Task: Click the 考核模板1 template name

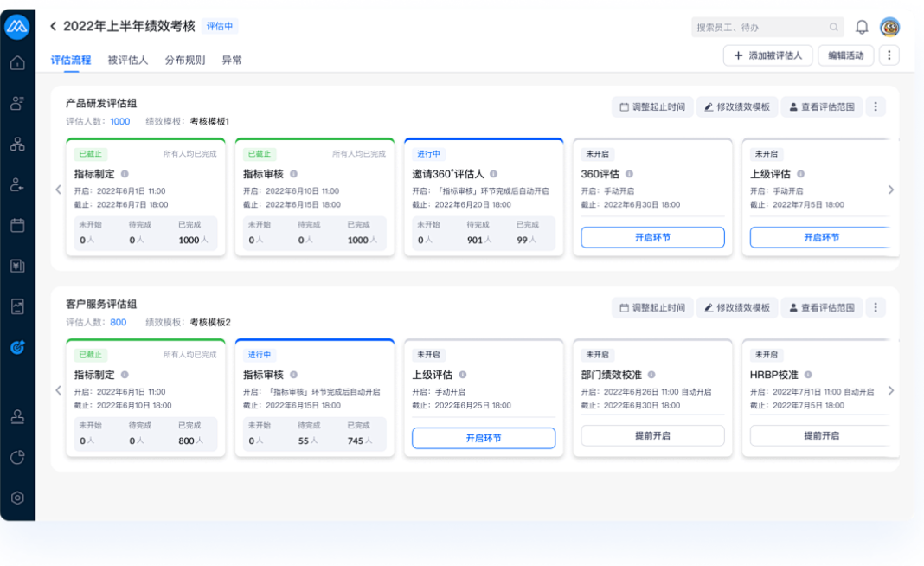Action: pyautogui.click(x=209, y=121)
